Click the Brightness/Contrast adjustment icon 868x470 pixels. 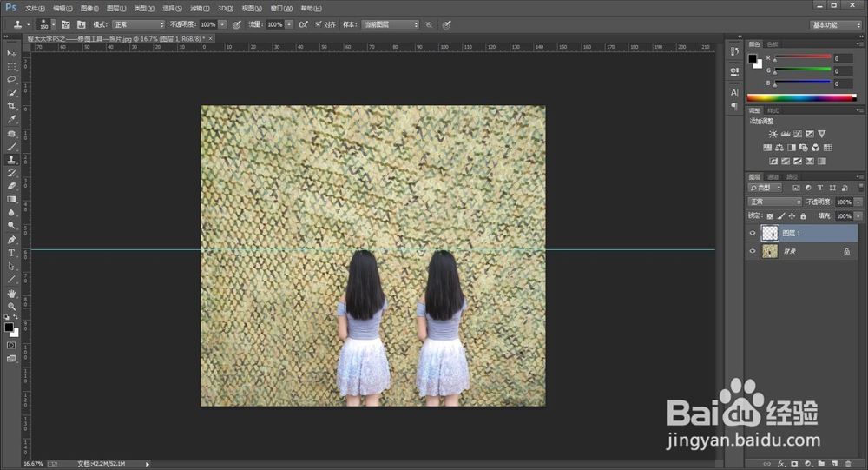pos(773,134)
